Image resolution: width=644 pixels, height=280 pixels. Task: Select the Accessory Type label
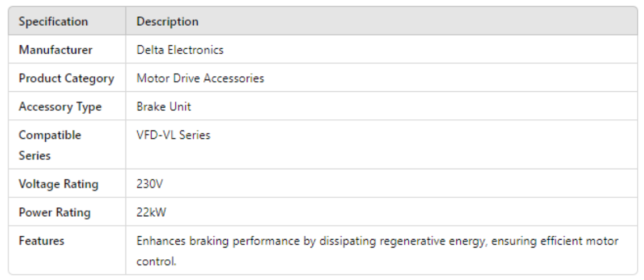60,107
